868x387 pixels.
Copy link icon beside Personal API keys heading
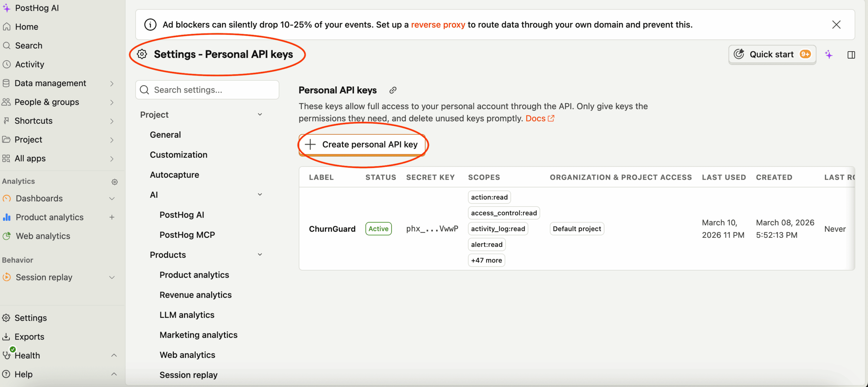pos(393,90)
